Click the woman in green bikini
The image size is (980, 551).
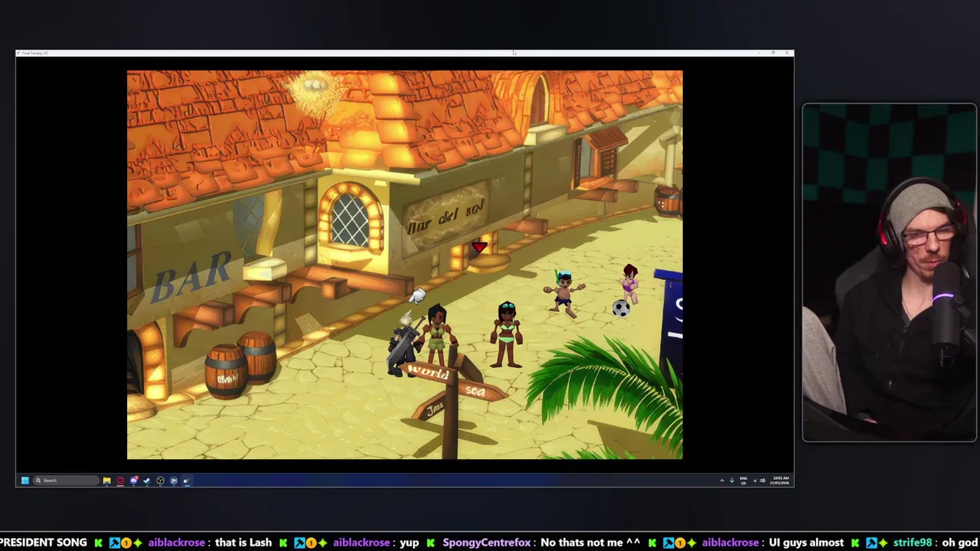coord(507,334)
